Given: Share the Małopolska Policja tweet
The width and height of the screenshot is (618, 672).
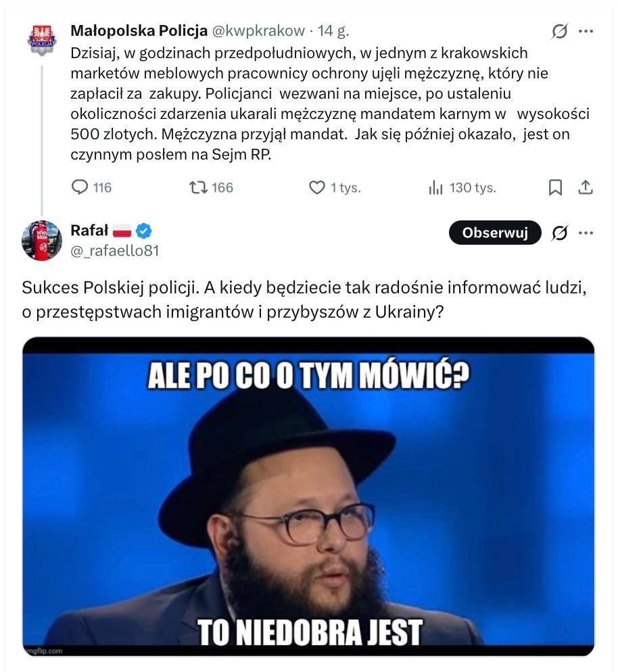Looking at the screenshot, I should [586, 187].
